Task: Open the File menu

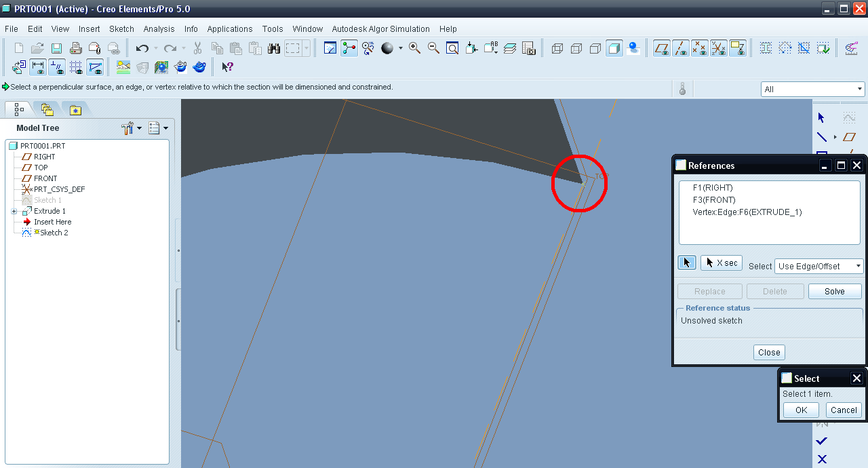Action: pos(11,29)
